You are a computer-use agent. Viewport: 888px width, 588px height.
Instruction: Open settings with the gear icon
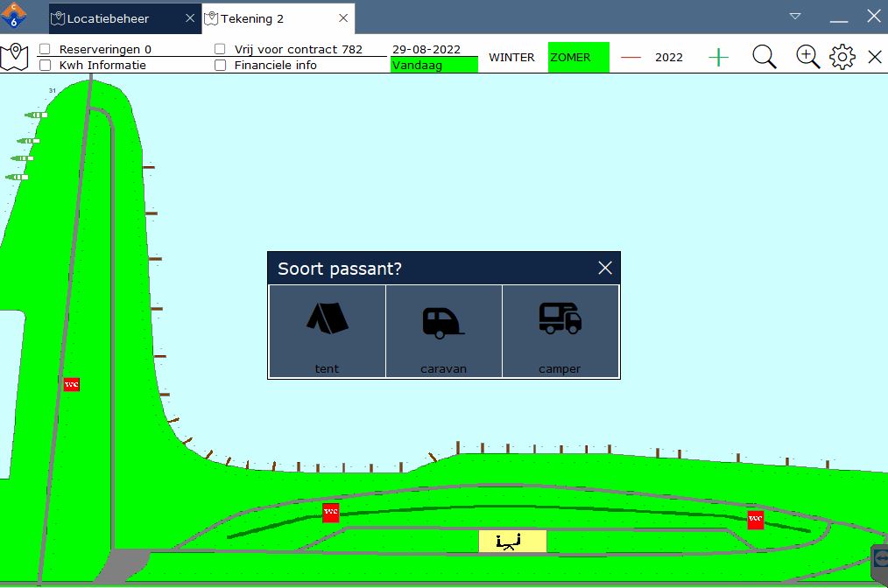pyautogui.click(x=842, y=58)
